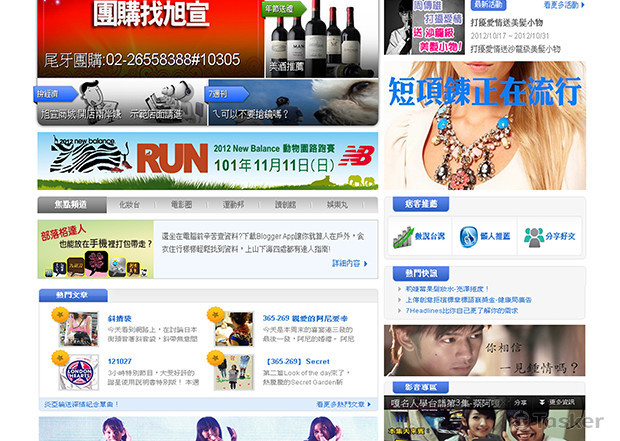Click the 7週刊 blue tag
The image size is (620, 441).
coord(228,94)
